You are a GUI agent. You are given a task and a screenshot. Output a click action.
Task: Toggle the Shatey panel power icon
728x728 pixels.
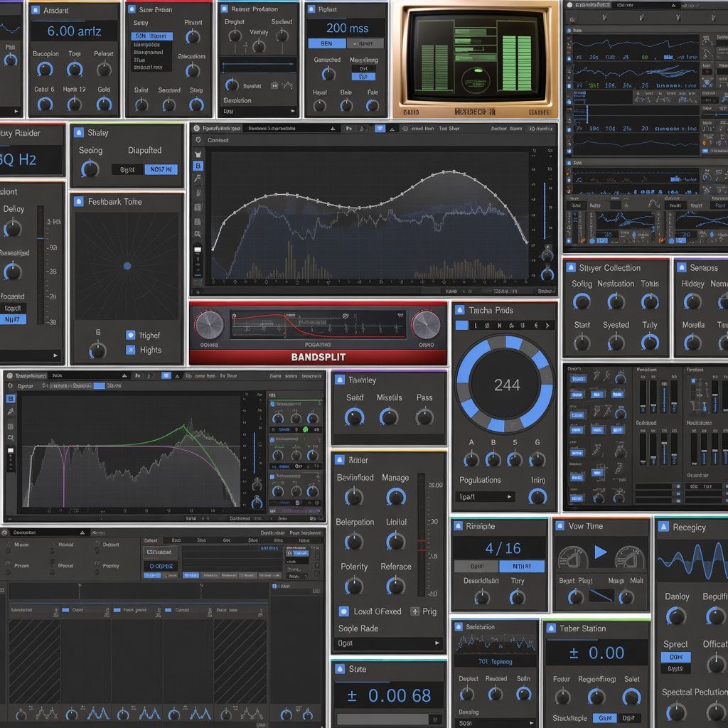click(79, 132)
